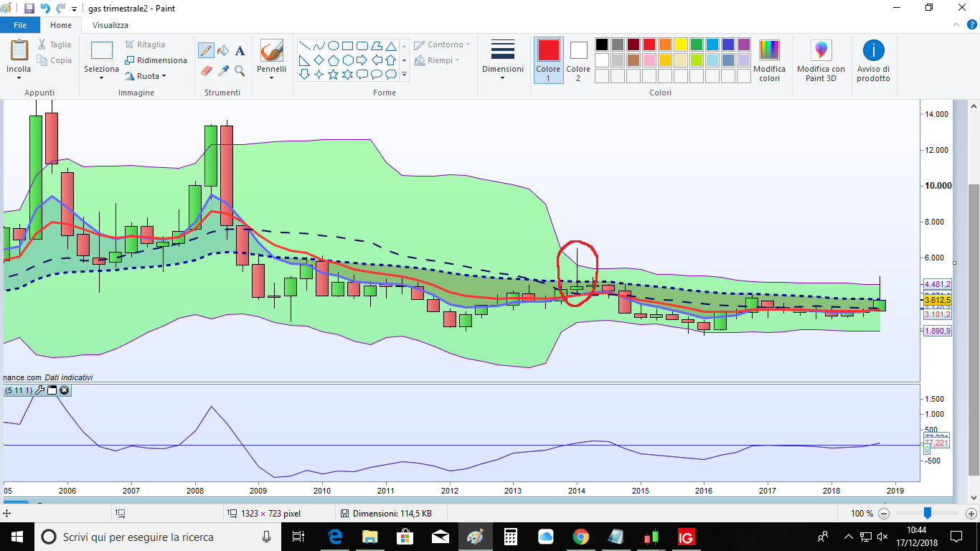The width and height of the screenshot is (980, 551).
Task: Click the Incolla clipboard icon
Action: tap(19, 50)
